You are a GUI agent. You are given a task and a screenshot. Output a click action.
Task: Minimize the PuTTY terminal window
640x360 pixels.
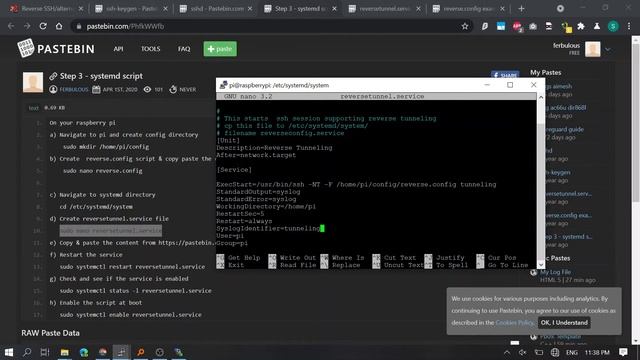point(487,85)
